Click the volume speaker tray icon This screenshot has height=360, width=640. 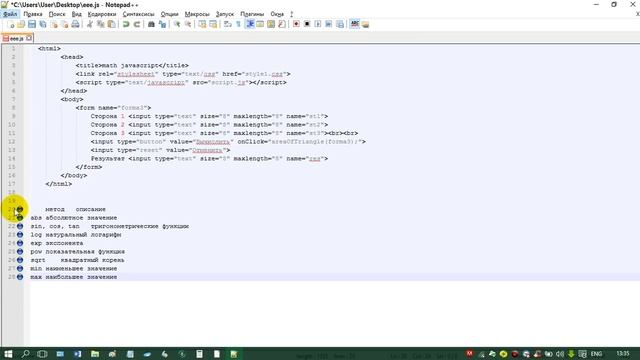(x=560, y=354)
